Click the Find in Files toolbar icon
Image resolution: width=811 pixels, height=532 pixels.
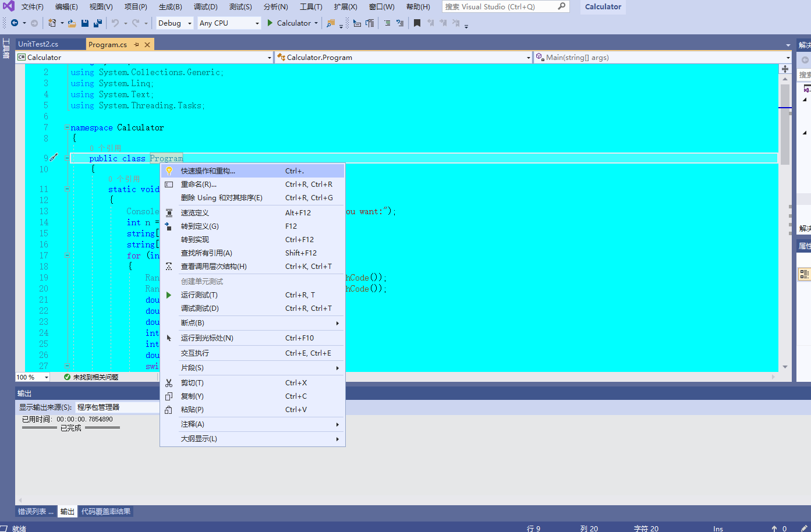331,23
